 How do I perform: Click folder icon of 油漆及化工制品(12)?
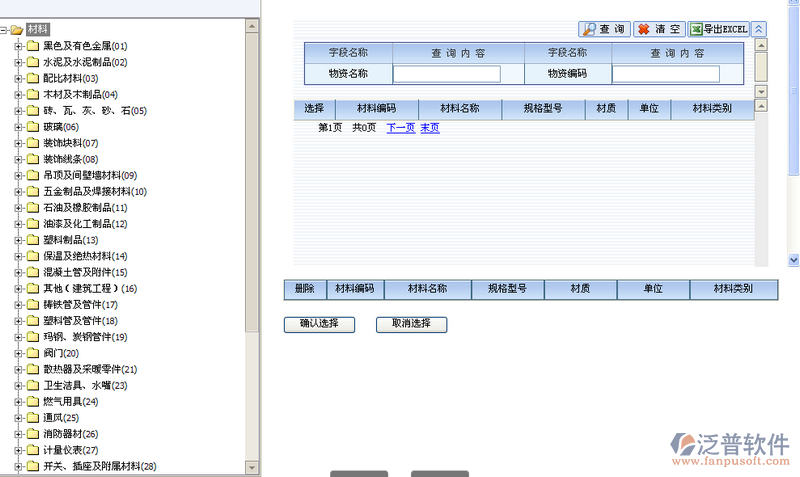point(33,224)
